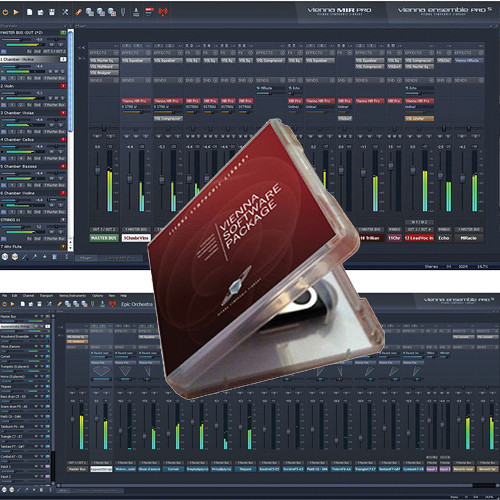Adjust MASTER BUS volume fader in top mixer
500x500 pixels.
98,171
